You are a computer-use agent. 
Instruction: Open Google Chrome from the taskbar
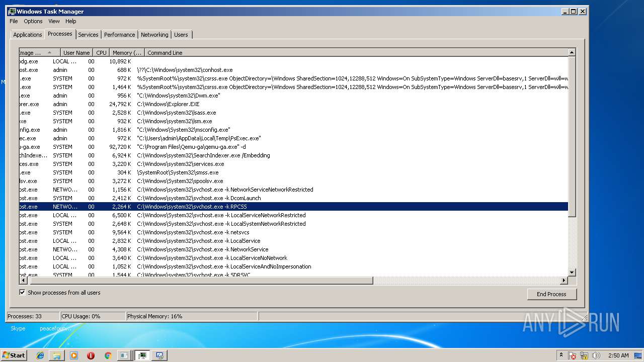108,355
